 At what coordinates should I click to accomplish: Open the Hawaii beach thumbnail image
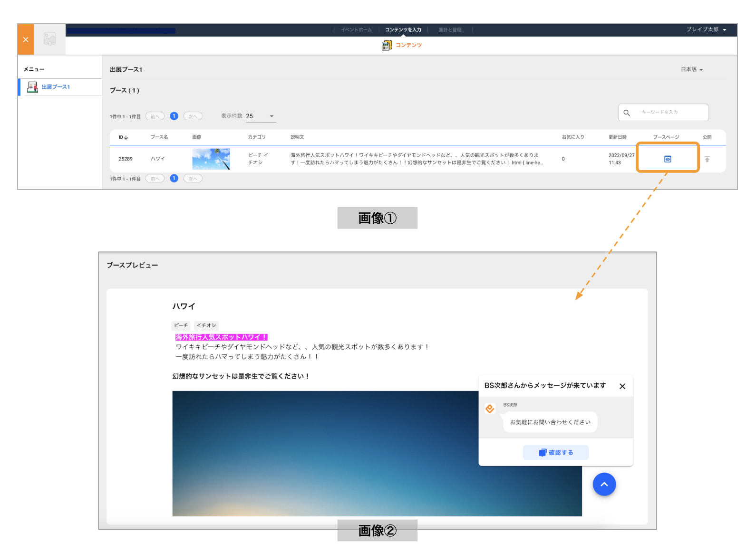tap(211, 159)
